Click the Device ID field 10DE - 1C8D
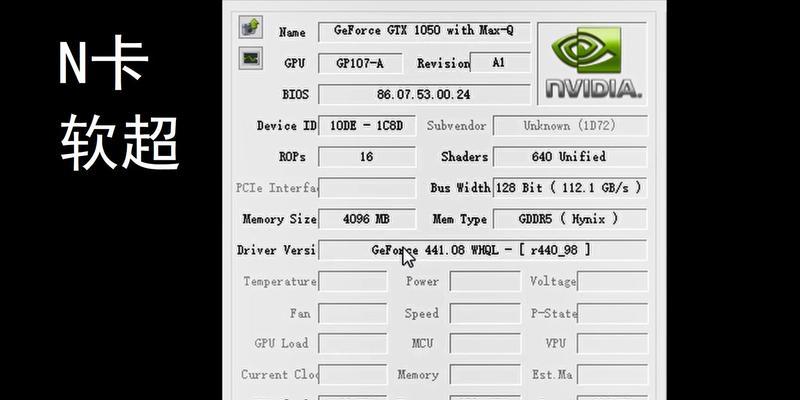 click(x=367, y=126)
